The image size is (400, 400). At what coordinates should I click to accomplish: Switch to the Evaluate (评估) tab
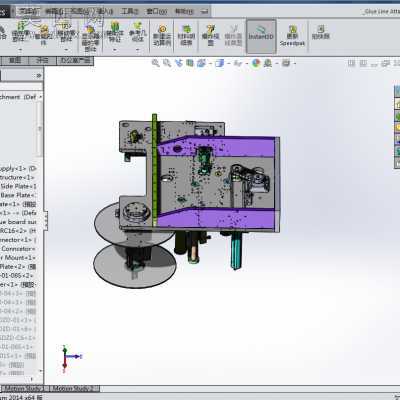click(x=42, y=60)
